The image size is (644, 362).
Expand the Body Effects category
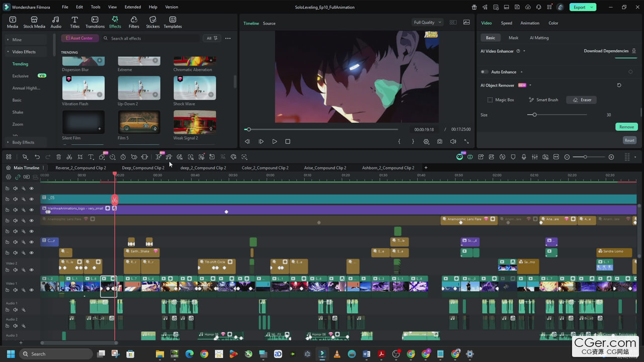(x=23, y=142)
